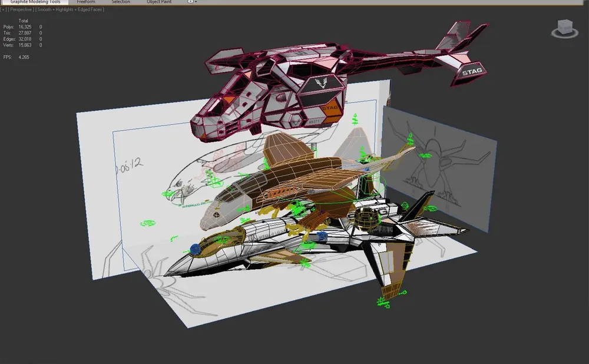Image resolution: width=589 pixels, height=364 pixels.
Task: Click the ViewCube navigation cube
Action: tap(565, 26)
